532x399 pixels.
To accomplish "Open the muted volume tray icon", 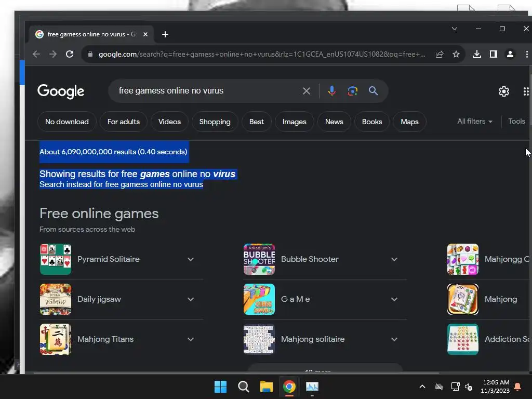I will 469,387.
